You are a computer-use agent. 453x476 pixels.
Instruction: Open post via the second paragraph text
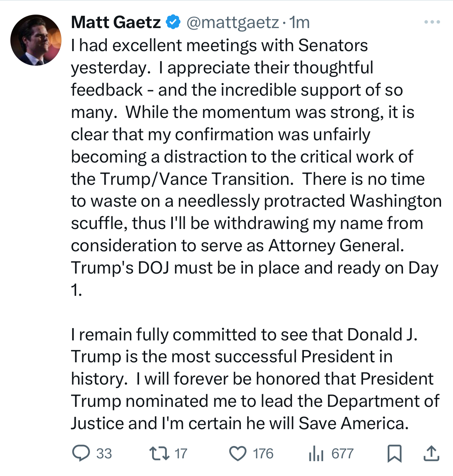255,379
